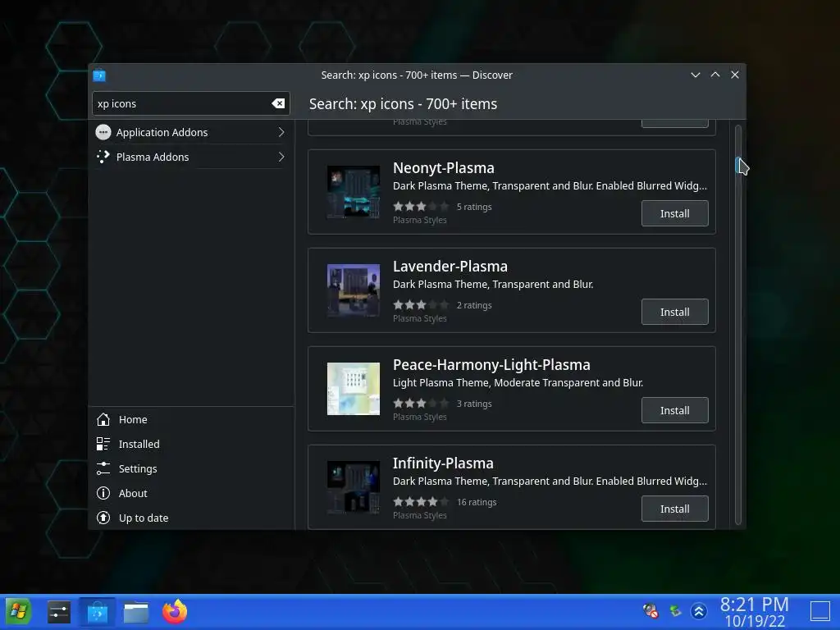Open Discover Settings
The height and width of the screenshot is (630, 840).
point(190,468)
